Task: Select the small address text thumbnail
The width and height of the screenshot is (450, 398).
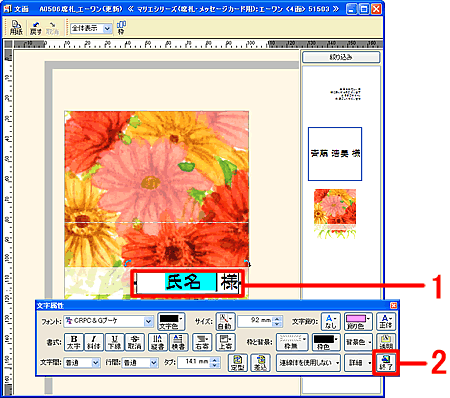Action: pyautogui.click(x=346, y=94)
